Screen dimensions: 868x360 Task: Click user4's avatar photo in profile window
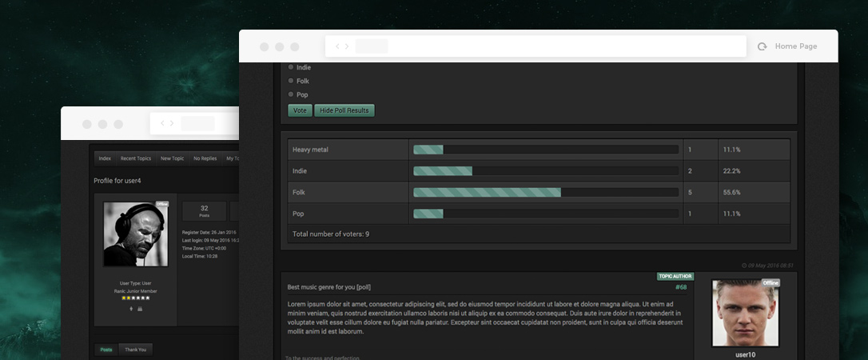point(136,234)
